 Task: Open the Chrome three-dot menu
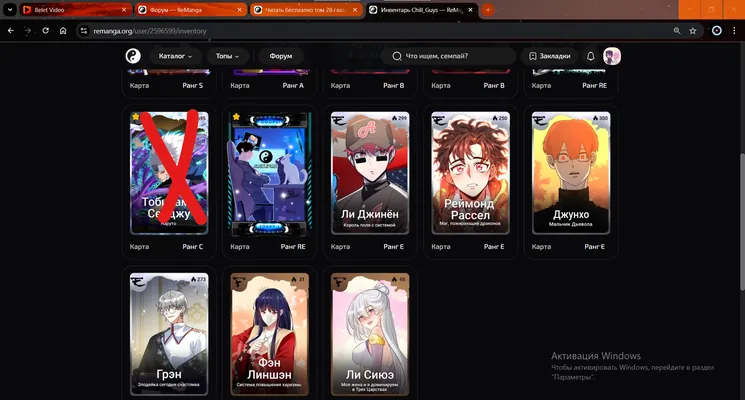click(734, 31)
